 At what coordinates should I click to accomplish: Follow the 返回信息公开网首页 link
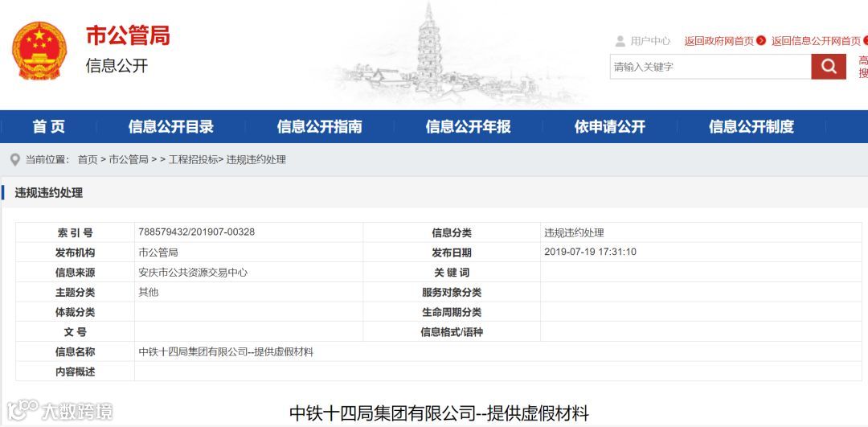click(817, 41)
